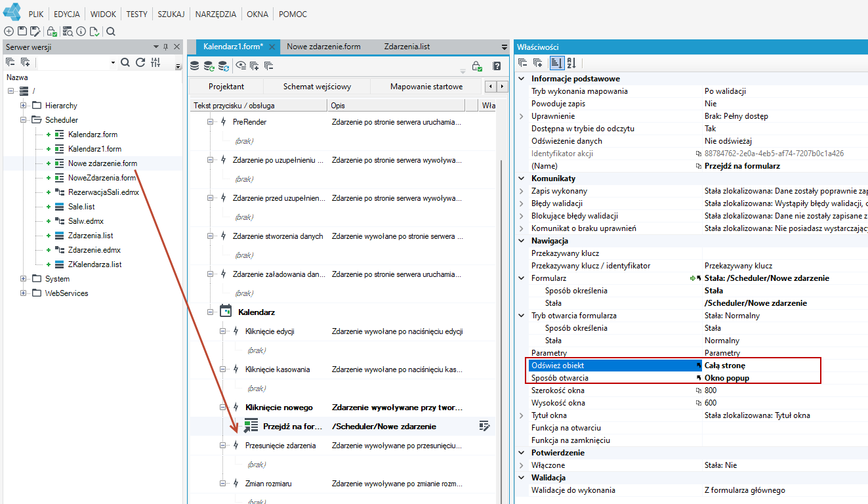Collapse all nodes in Serwer wersji panel
The width and height of the screenshot is (868, 504).
[x=10, y=62]
